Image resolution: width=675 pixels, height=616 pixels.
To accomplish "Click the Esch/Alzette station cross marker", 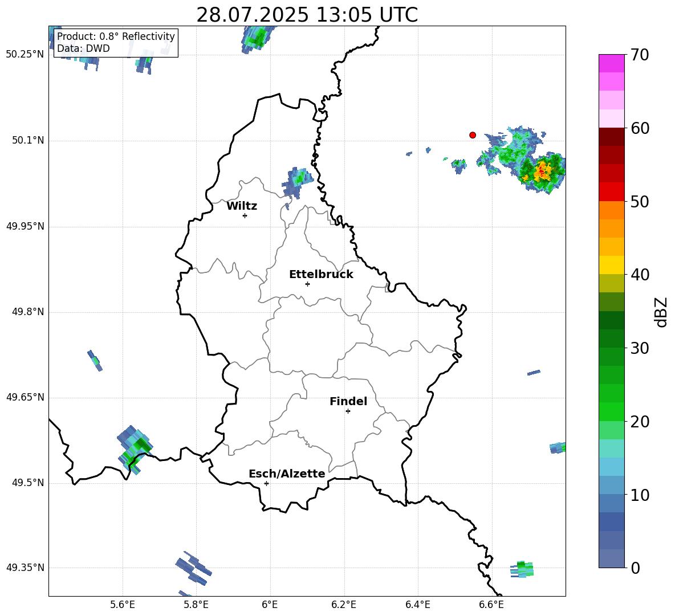I will [266, 483].
